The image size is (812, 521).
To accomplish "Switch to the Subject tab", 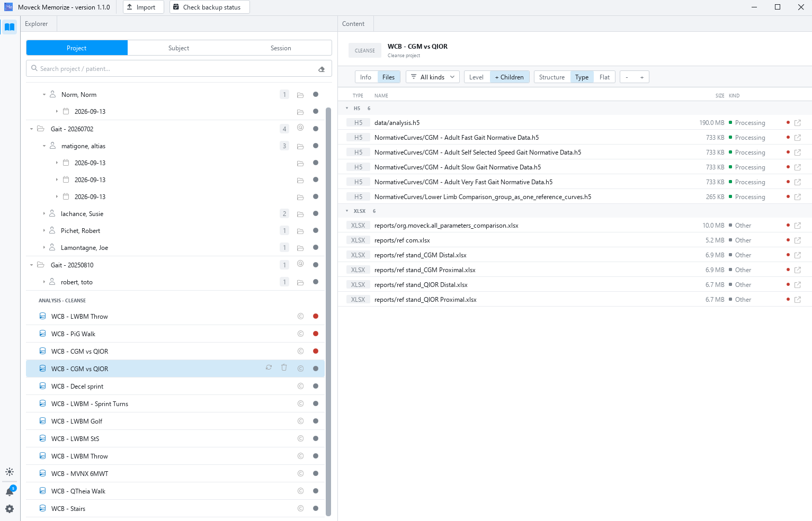I will pyautogui.click(x=179, y=48).
